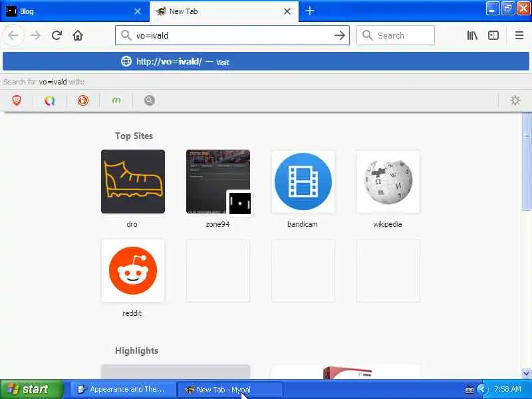This screenshot has height=399, width=532.
Task: Click the Go arrow in address bar
Action: pyautogui.click(x=339, y=35)
